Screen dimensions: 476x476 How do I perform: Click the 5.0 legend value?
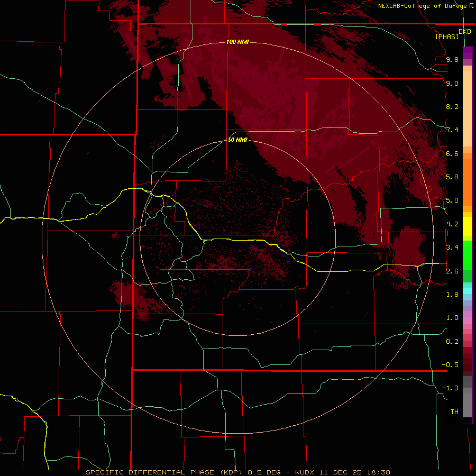click(x=452, y=200)
